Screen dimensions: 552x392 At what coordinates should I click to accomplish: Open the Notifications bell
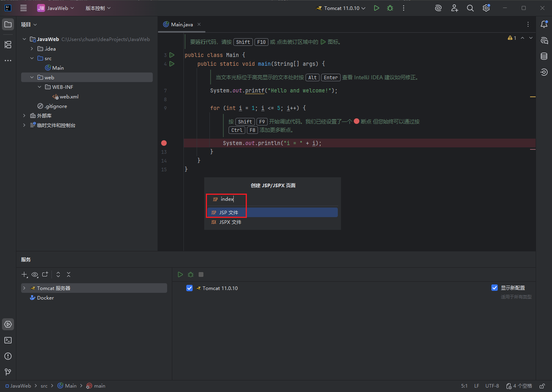click(544, 24)
